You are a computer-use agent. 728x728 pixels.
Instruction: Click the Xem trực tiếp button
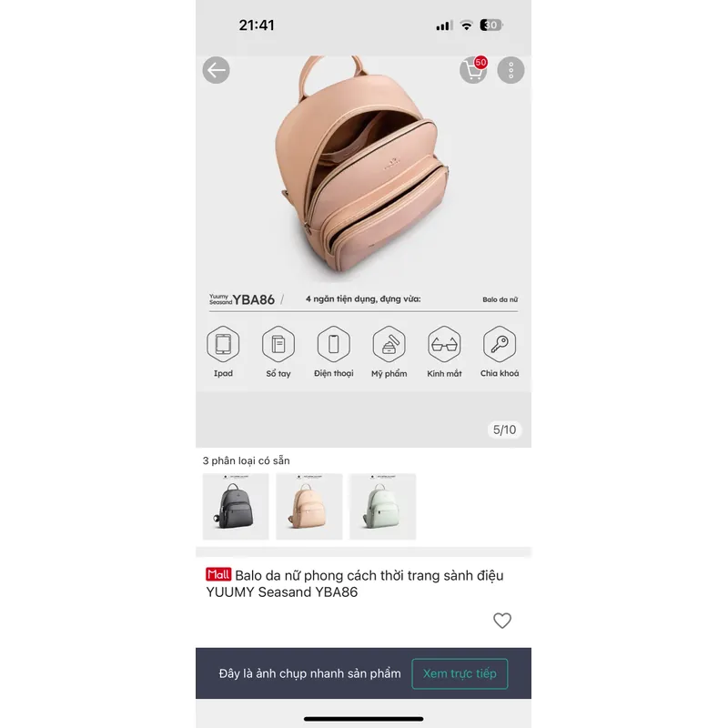[460, 673]
